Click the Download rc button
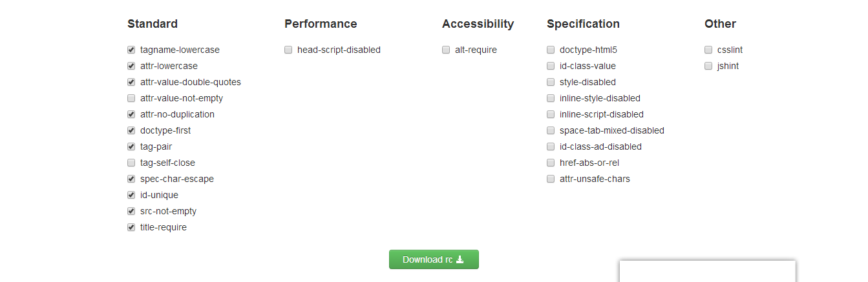 [x=434, y=259]
